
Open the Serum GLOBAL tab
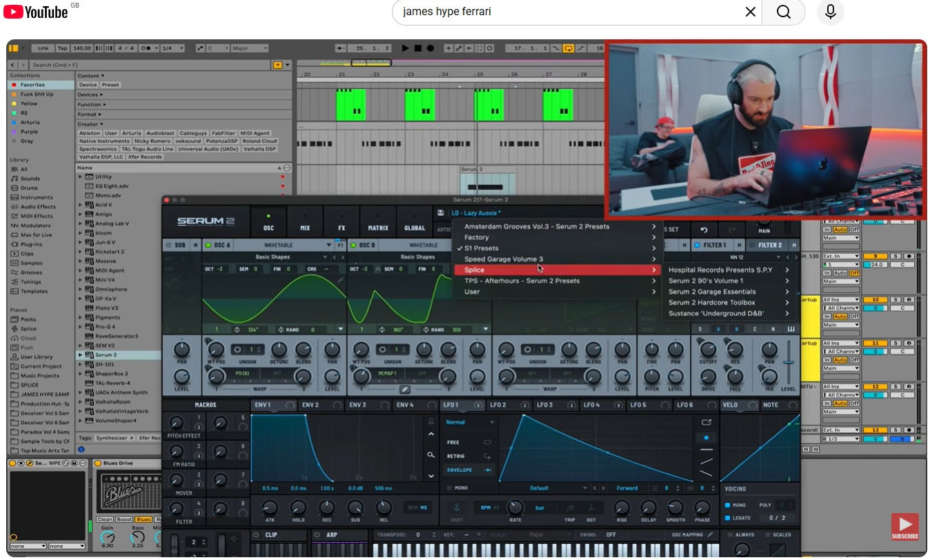[x=415, y=223]
